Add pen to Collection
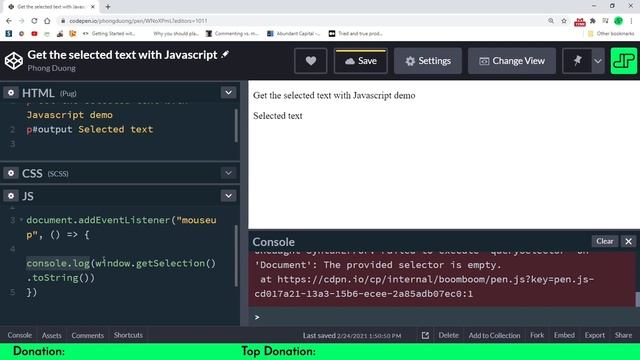This screenshot has width=640, height=360. [494, 335]
